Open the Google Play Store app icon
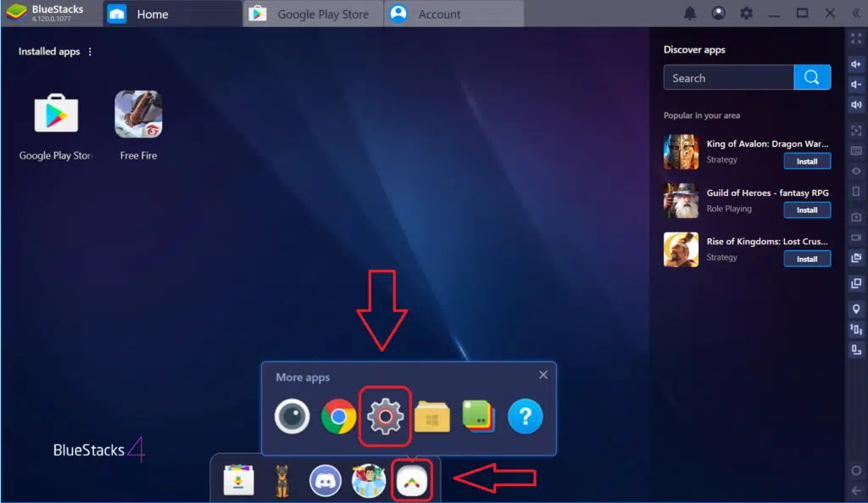Image resolution: width=868 pixels, height=503 pixels. coord(56,115)
